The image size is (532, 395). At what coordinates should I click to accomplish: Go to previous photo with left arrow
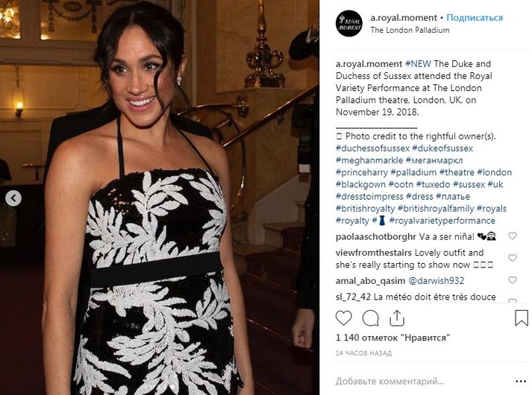13,198
